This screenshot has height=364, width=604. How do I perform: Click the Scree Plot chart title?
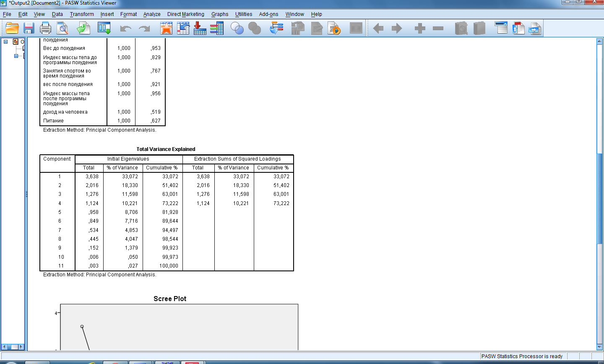[x=170, y=299]
